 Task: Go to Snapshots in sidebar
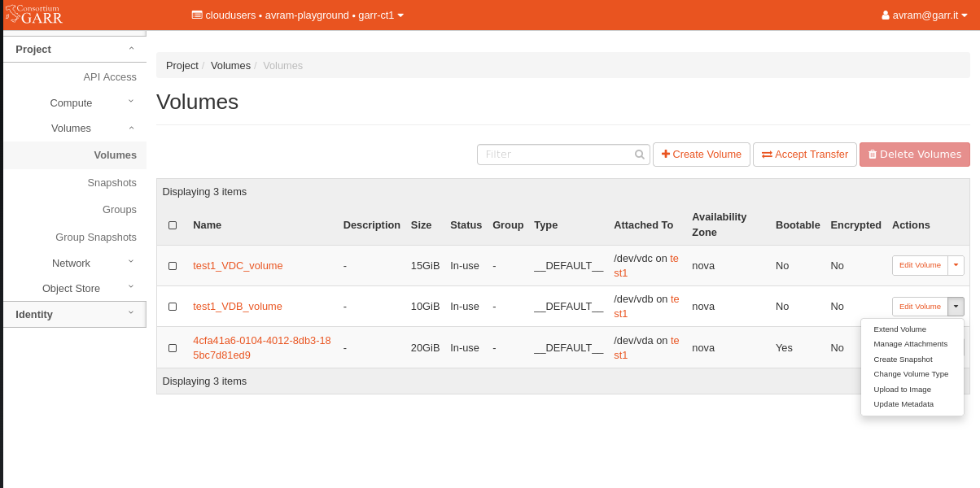[x=112, y=183]
